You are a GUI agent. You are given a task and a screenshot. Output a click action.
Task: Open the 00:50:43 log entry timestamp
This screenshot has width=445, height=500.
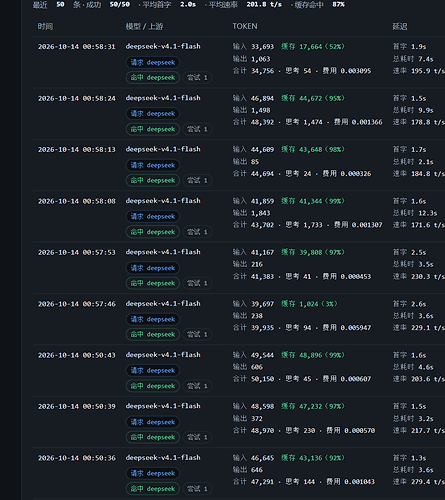click(x=77, y=355)
